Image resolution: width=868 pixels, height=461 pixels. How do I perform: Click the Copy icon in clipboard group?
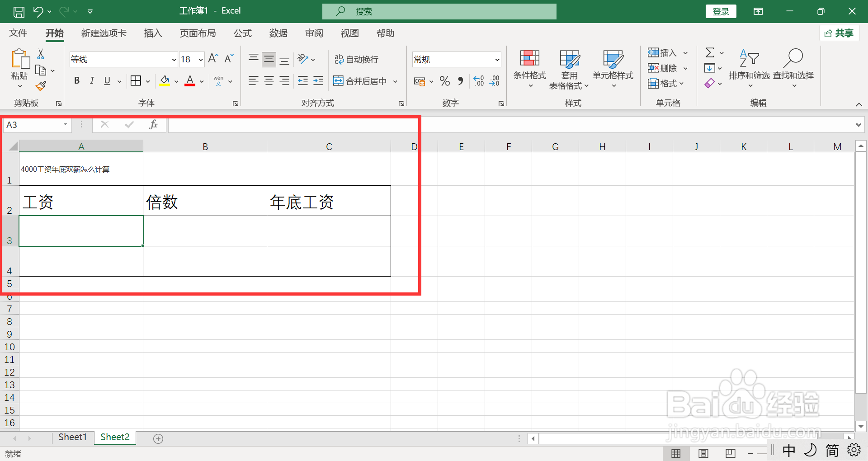(41, 70)
